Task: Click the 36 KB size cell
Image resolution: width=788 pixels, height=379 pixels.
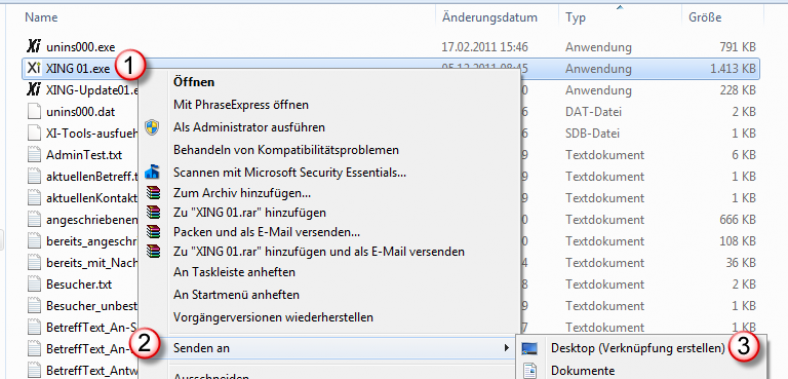Action: [741, 263]
